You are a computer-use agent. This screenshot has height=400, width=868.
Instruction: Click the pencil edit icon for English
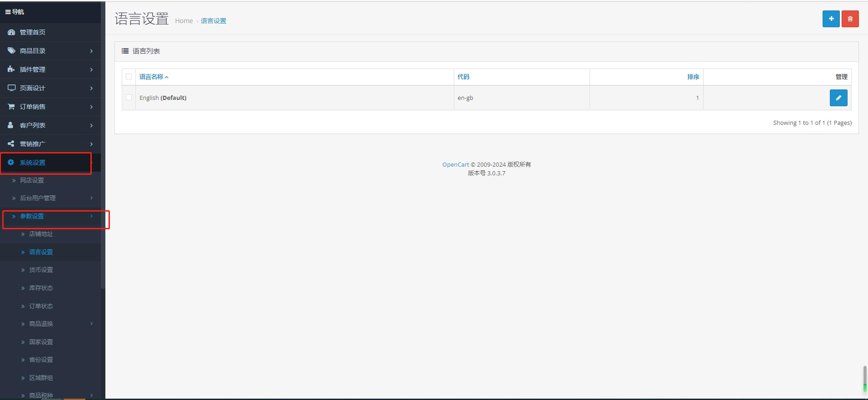click(838, 98)
